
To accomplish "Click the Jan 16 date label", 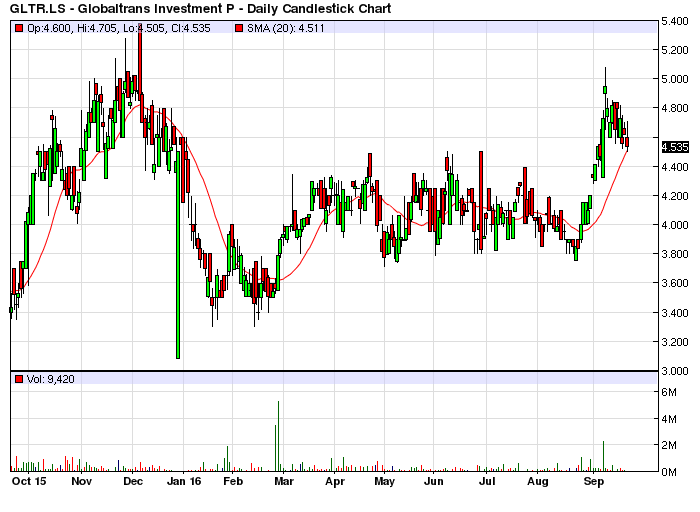I will [183, 481].
